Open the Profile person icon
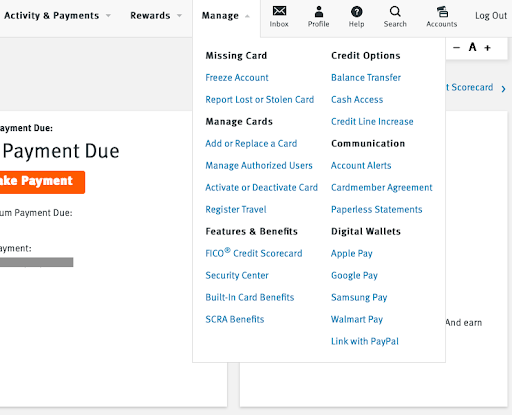The width and height of the screenshot is (512, 415). [x=319, y=11]
